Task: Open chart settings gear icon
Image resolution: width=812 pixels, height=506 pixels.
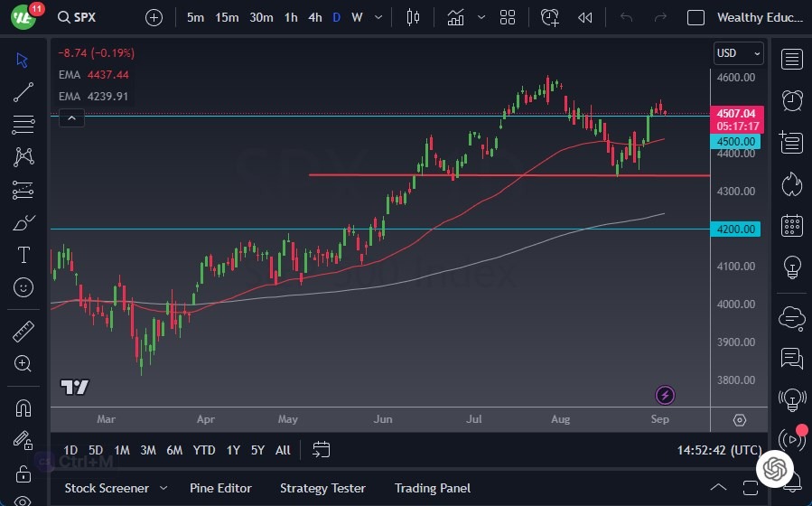Action: pyautogui.click(x=740, y=420)
